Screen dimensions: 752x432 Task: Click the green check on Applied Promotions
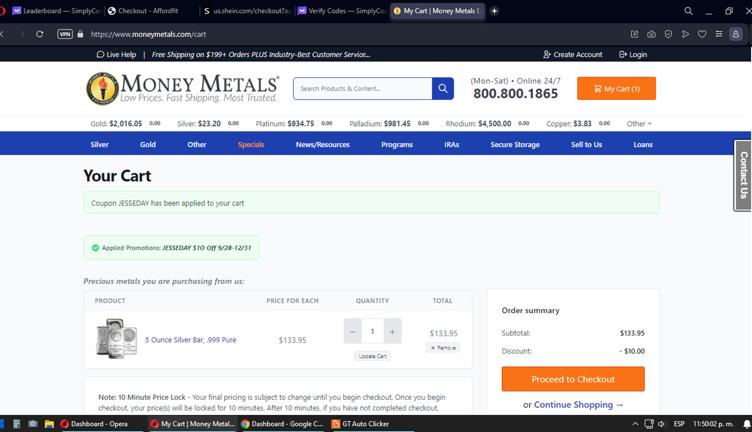click(x=95, y=248)
